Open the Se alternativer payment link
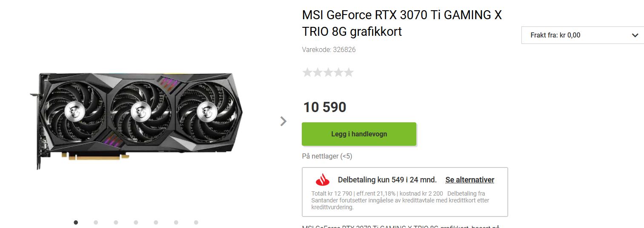This screenshot has height=228, width=644. point(469,180)
